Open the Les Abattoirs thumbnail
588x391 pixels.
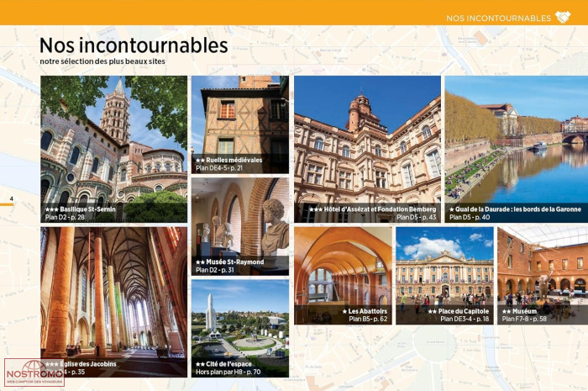[x=343, y=276]
